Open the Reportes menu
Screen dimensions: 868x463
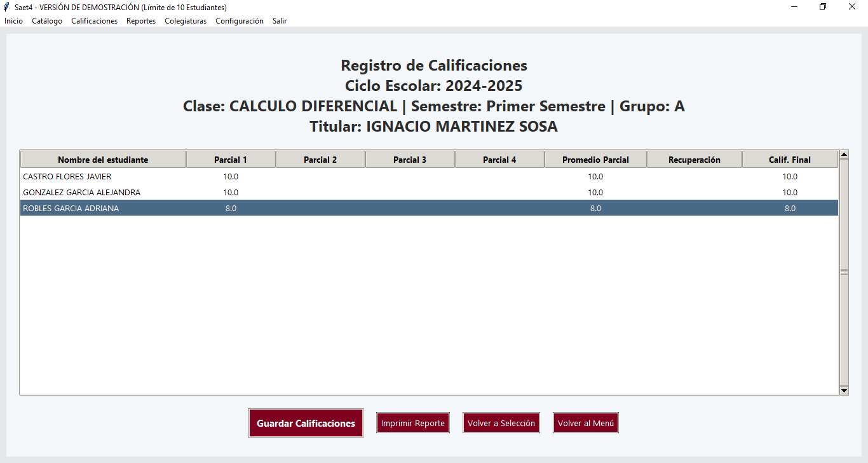(x=141, y=21)
